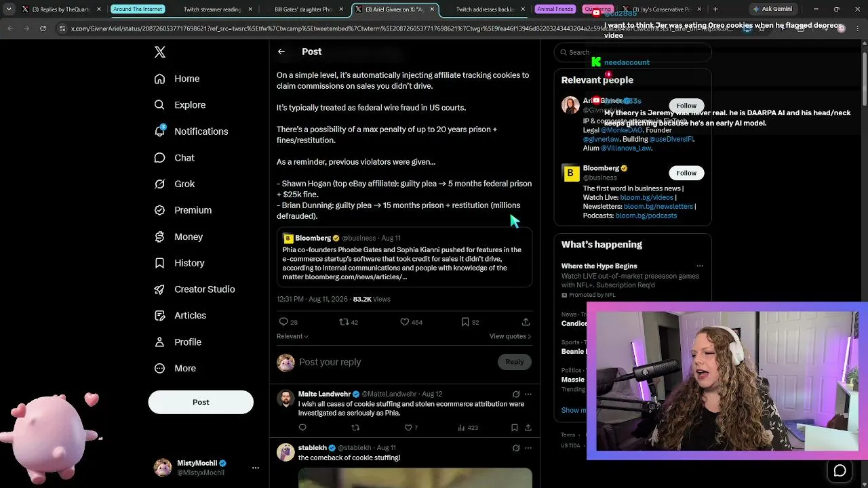Share the main post via share icon
The image size is (868, 488).
(x=526, y=322)
